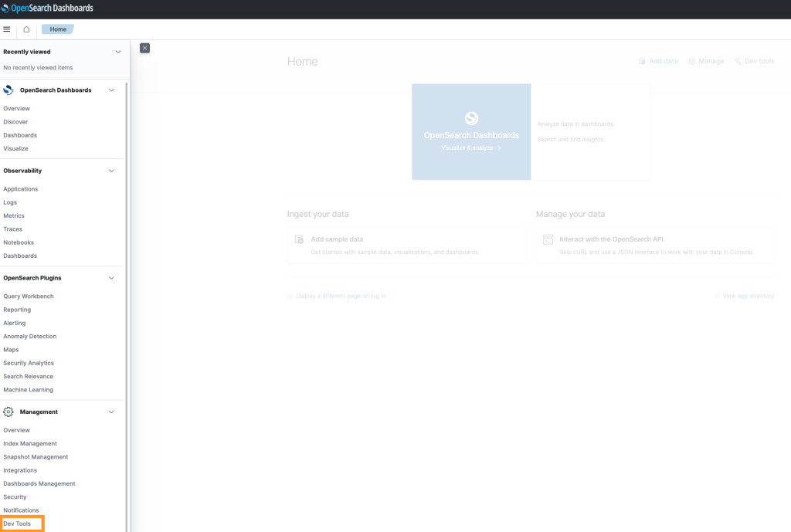
Task: Open Discover in the sidebar
Action: pos(15,122)
